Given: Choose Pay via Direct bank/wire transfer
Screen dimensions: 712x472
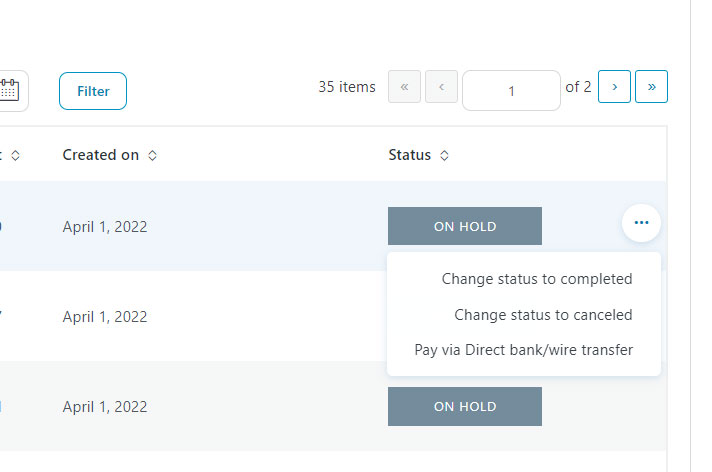Looking at the screenshot, I should pos(523,350).
